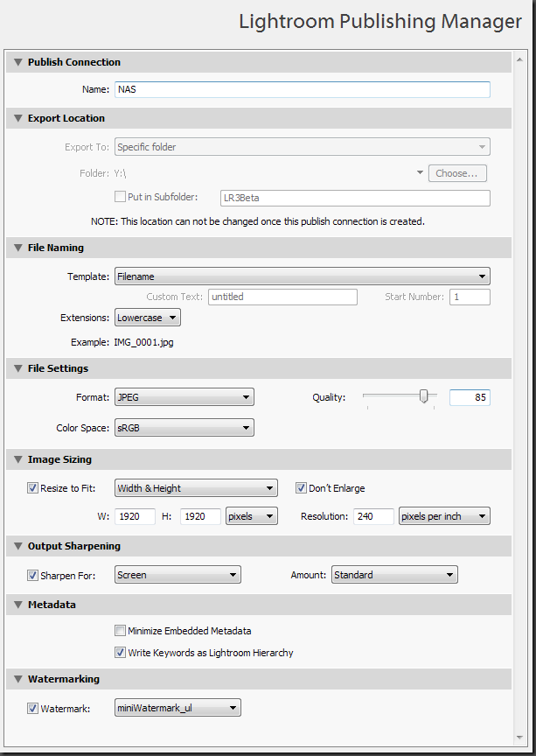
Task: Click the H height field
Action: pos(200,516)
